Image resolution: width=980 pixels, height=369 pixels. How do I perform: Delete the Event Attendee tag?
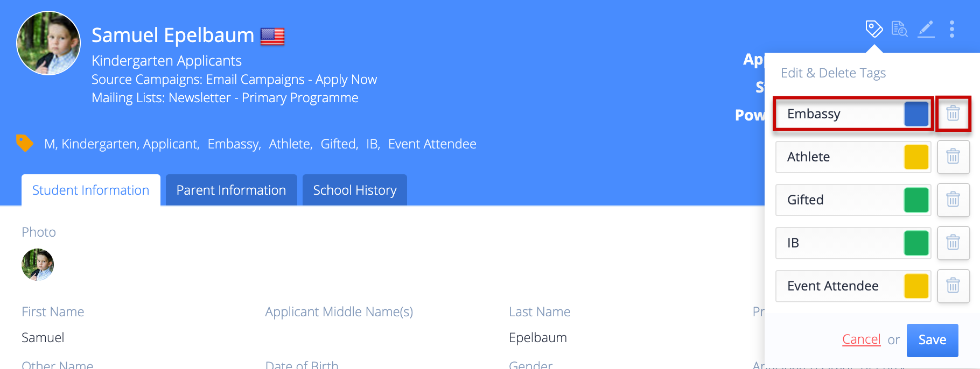tap(953, 286)
